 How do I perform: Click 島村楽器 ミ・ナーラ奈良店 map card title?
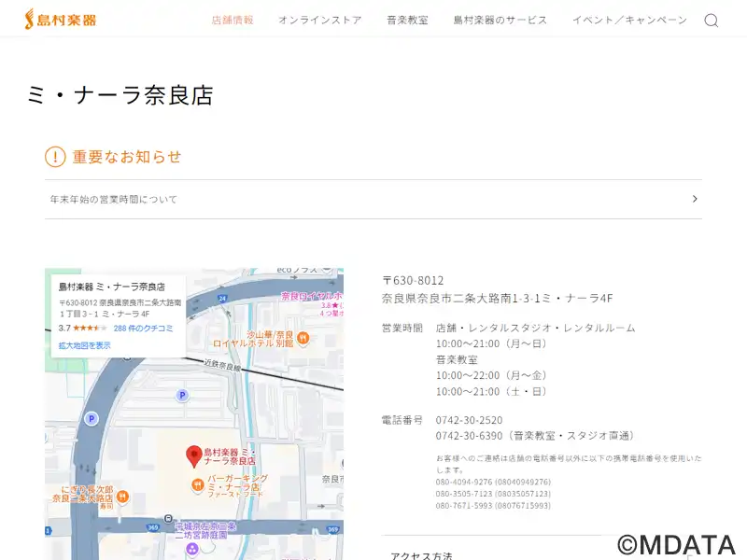click(x=111, y=287)
